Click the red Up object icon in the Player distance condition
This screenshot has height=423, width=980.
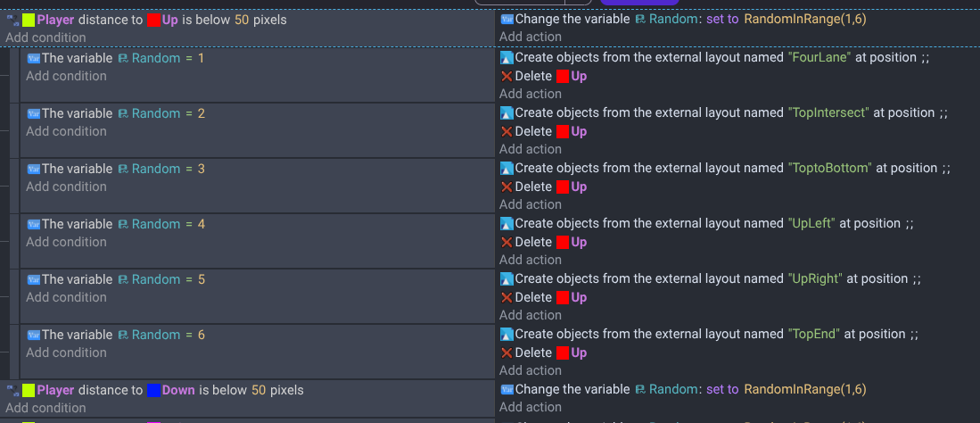(x=153, y=20)
